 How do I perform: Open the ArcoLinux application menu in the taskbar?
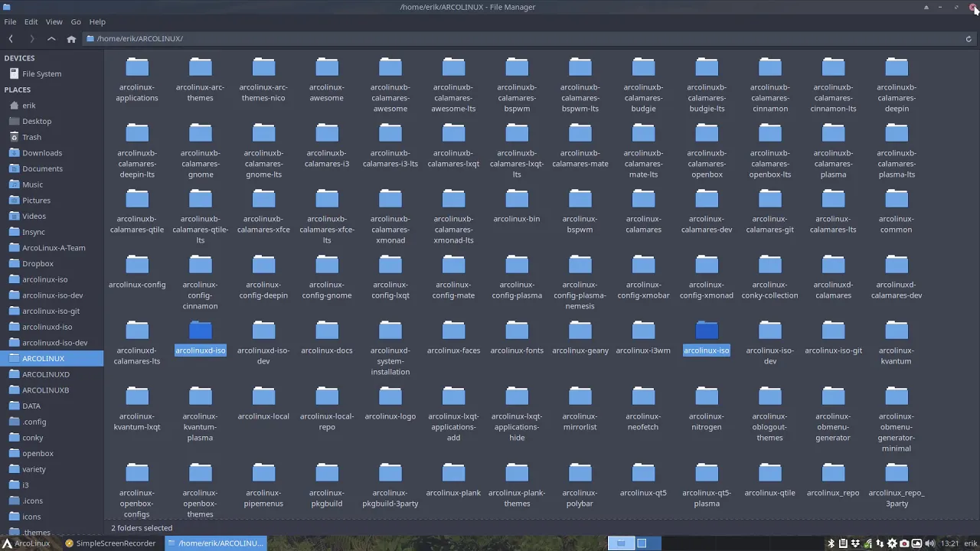tap(26, 543)
